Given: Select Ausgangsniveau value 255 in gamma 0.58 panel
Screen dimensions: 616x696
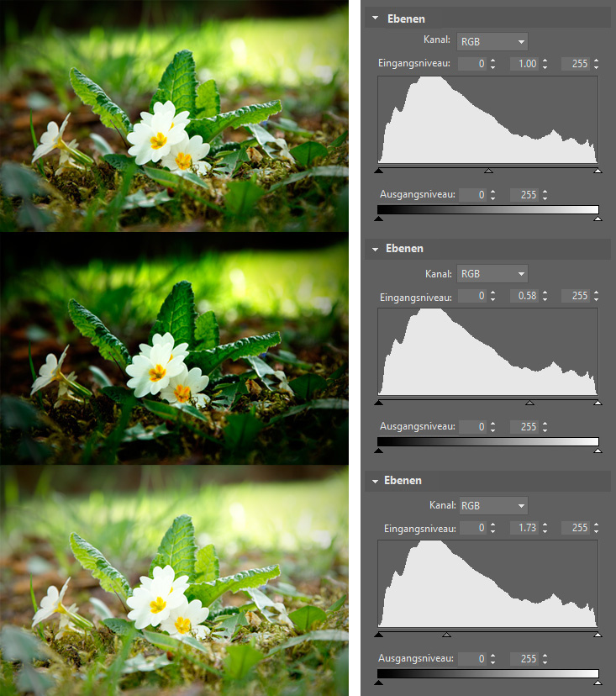Looking at the screenshot, I should [x=524, y=427].
